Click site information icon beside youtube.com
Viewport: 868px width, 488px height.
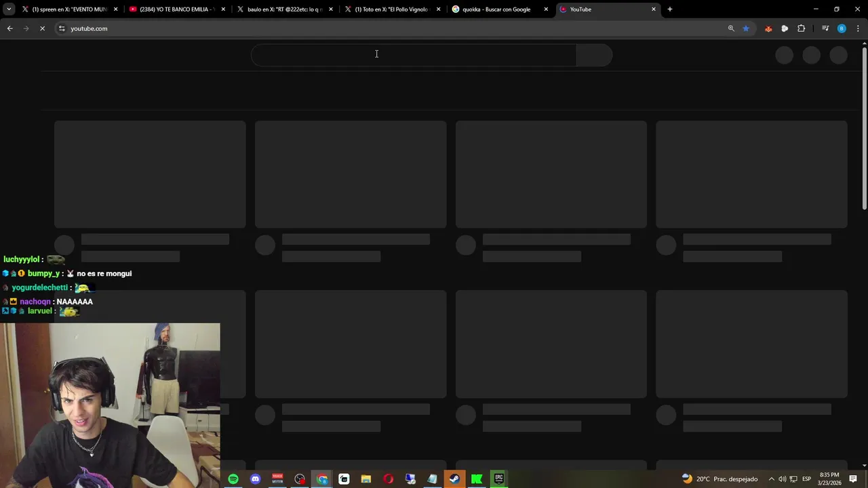pyautogui.click(x=62, y=28)
